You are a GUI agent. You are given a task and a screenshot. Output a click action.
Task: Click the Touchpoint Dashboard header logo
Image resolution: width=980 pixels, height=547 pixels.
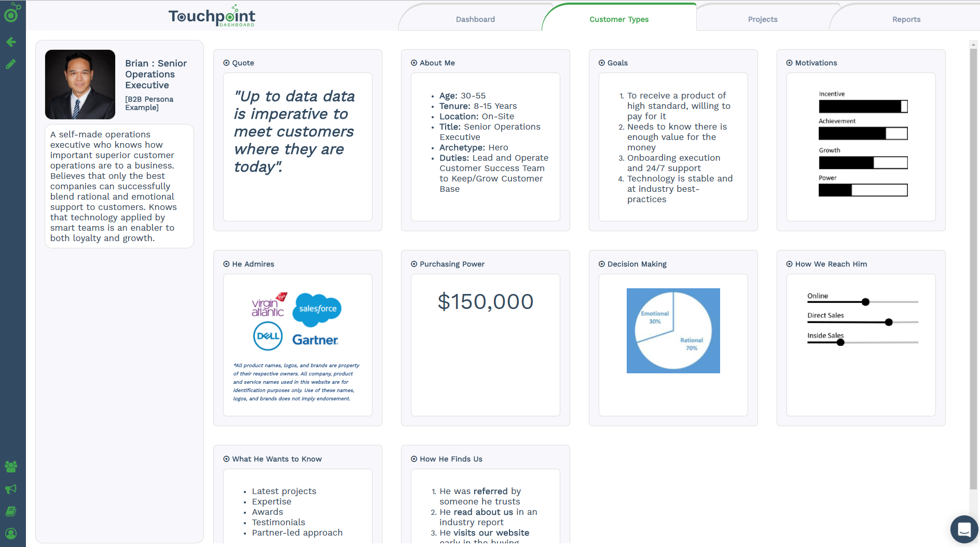coord(212,17)
